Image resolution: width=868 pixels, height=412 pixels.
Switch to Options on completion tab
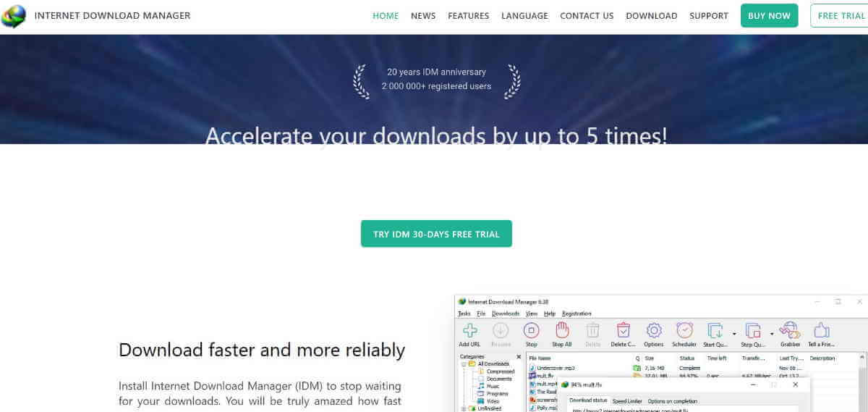pos(672,400)
